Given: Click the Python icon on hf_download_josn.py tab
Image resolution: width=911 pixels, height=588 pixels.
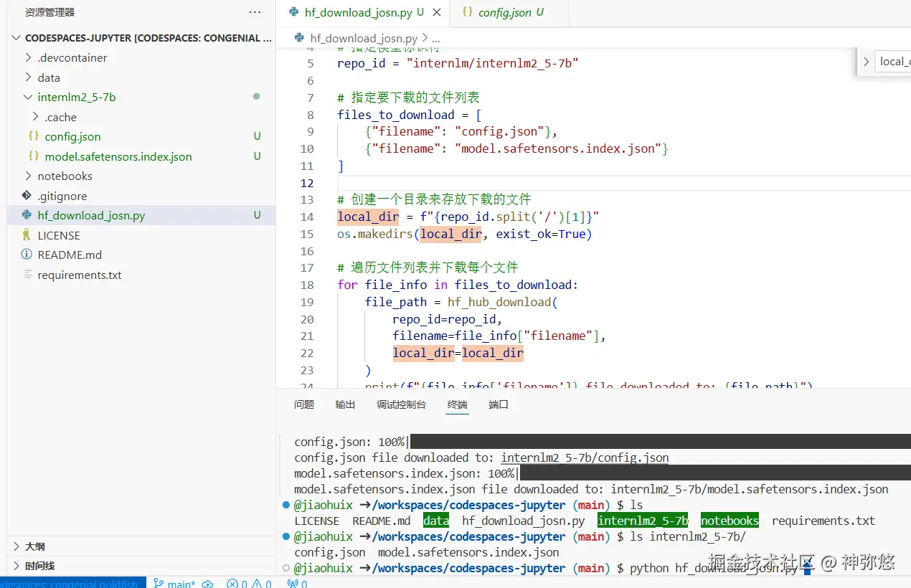Looking at the screenshot, I should [x=293, y=12].
